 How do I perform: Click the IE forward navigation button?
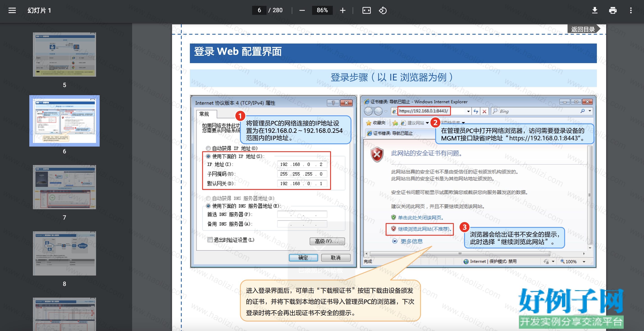[379, 111]
